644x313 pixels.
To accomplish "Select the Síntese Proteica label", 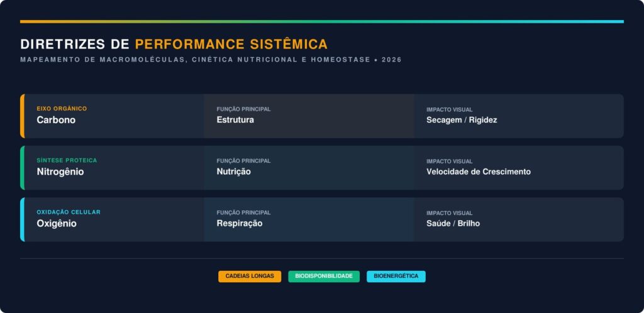I will coord(67,160).
